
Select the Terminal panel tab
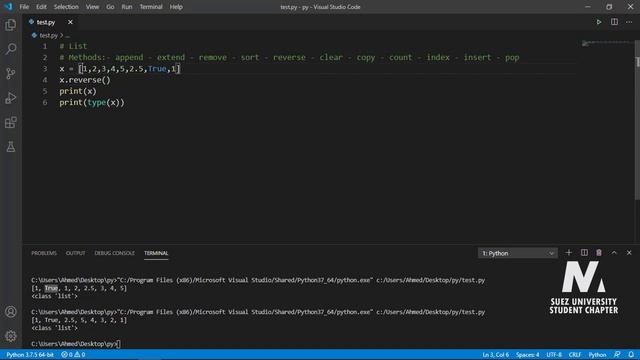click(156, 253)
